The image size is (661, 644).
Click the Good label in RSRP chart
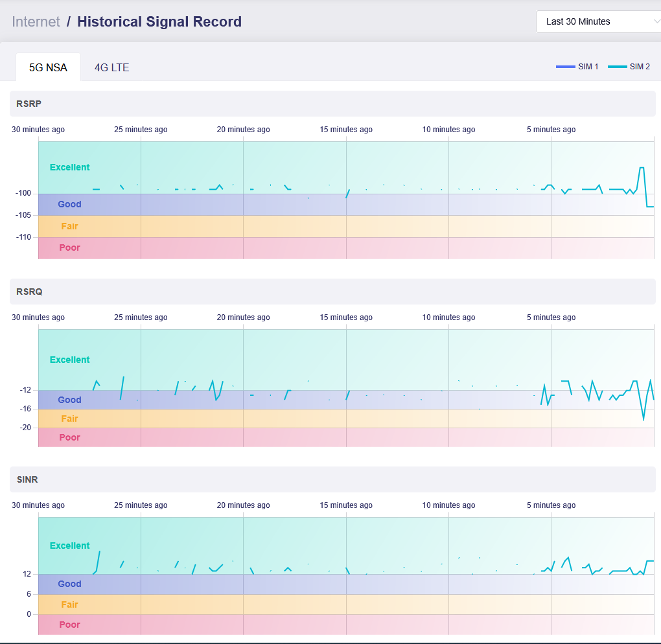tap(69, 204)
